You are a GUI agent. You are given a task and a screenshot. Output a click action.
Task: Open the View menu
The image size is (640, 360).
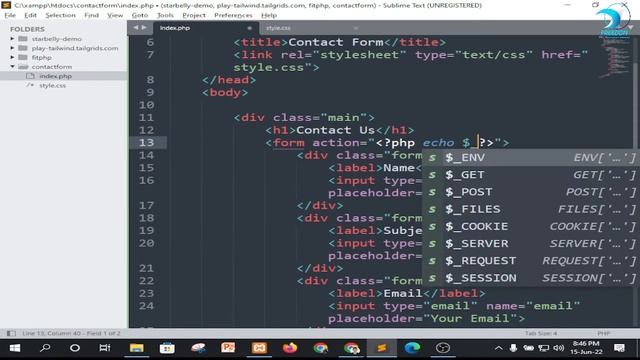115,15
